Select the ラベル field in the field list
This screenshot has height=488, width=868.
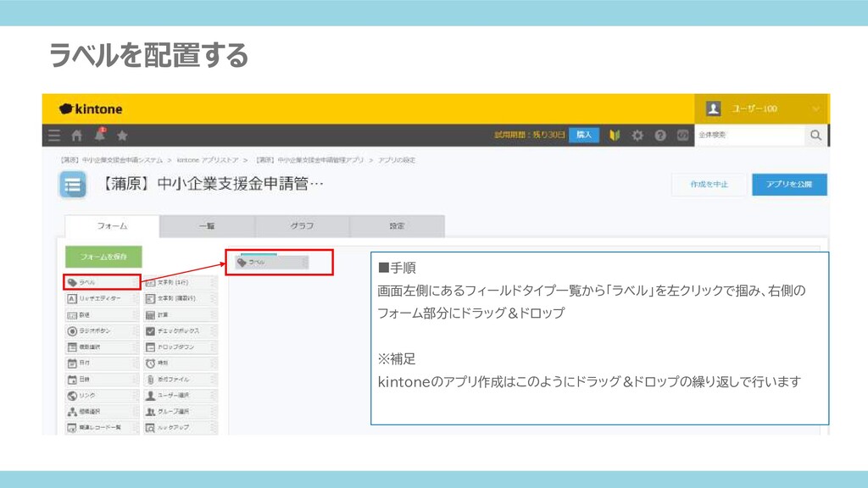(102, 282)
